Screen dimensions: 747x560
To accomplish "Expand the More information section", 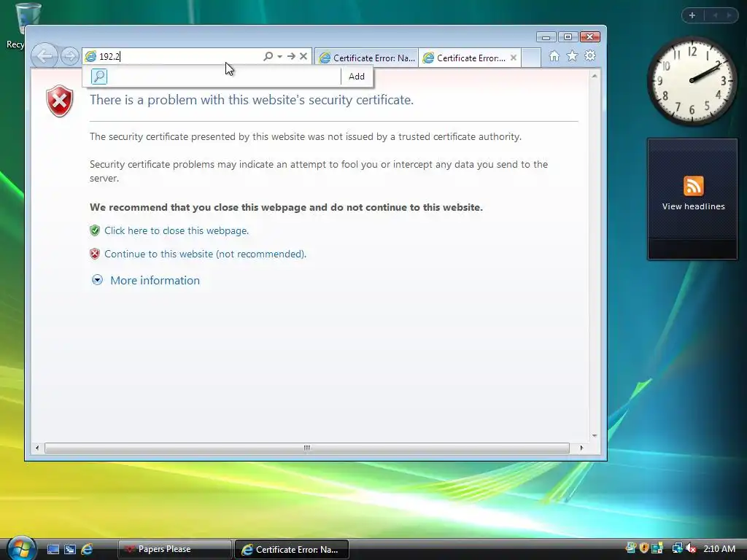I will tap(97, 280).
